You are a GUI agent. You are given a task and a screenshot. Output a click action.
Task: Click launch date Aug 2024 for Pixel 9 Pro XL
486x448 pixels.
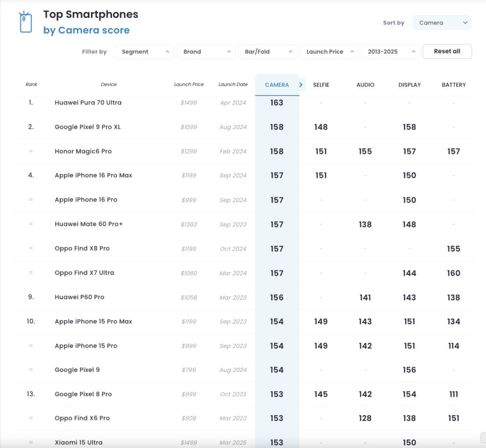tap(233, 127)
